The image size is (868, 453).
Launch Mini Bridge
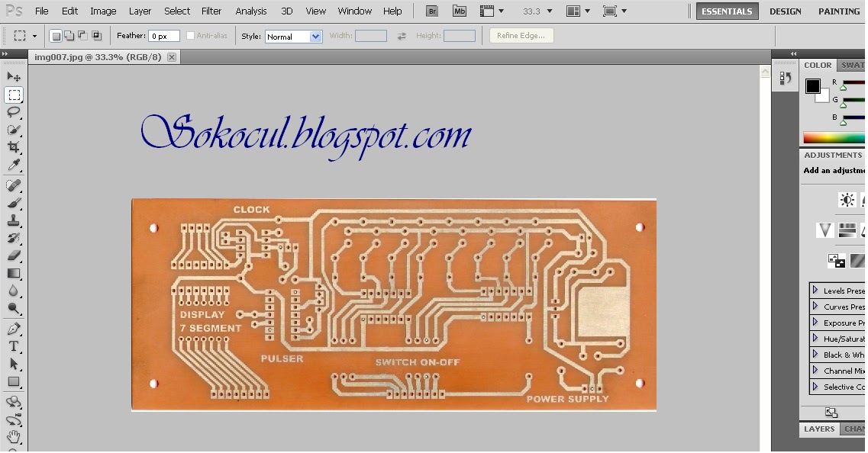tap(460, 11)
